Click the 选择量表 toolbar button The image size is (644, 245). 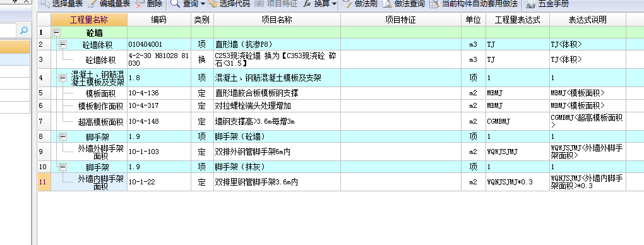[x=62, y=4]
